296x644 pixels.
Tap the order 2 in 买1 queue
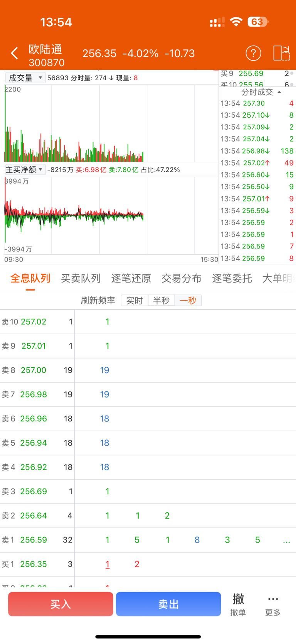(x=137, y=565)
